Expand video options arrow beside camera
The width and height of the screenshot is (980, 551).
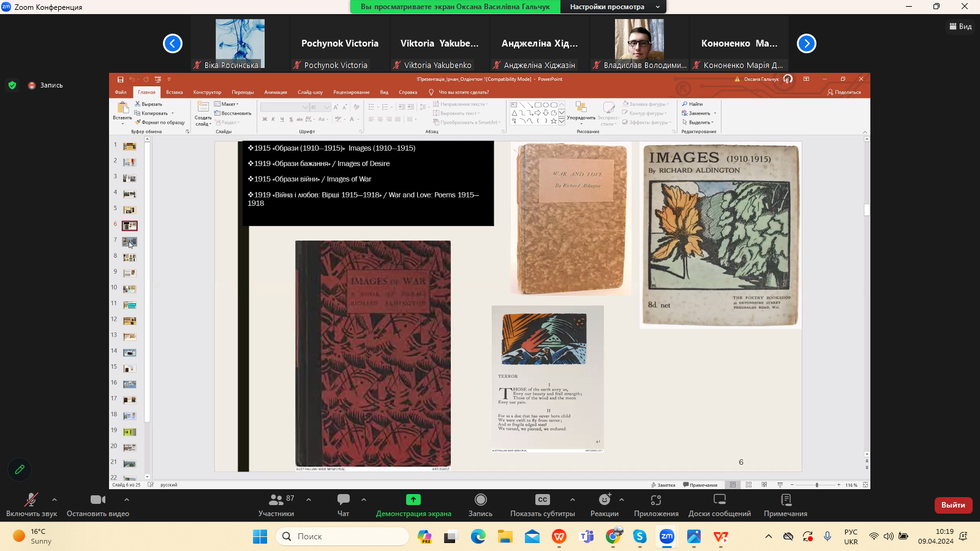tap(127, 500)
